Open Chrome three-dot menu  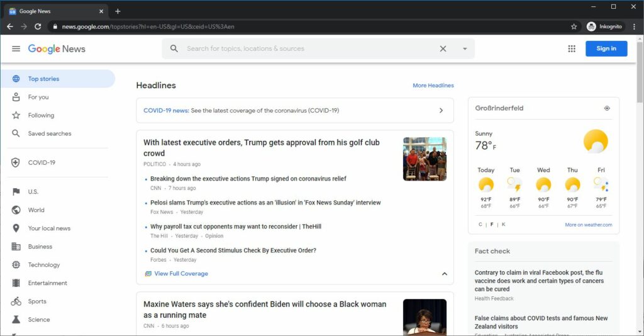[634, 26]
